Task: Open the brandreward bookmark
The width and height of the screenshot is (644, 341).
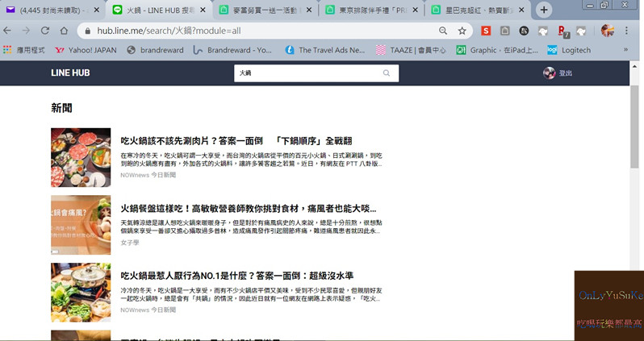Action: [155, 50]
